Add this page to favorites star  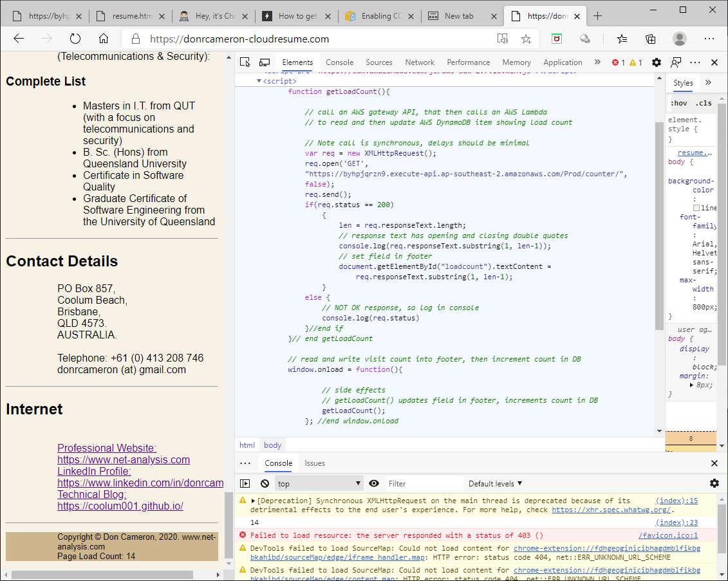tap(526, 39)
